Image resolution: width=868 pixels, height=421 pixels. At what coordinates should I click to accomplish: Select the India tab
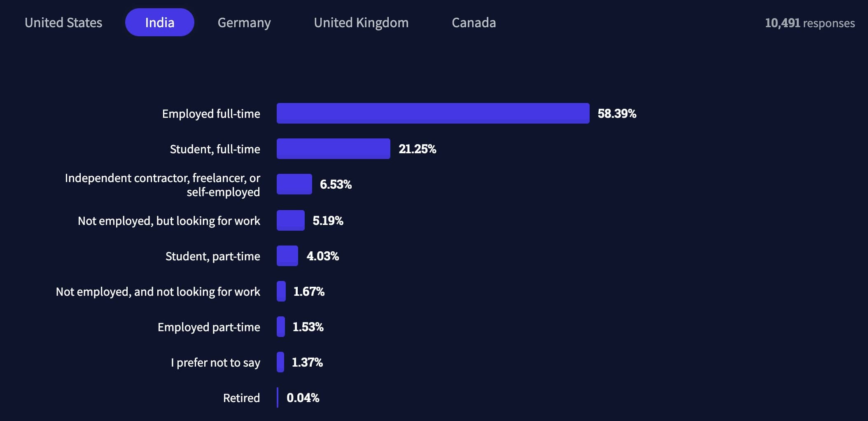[x=159, y=23]
